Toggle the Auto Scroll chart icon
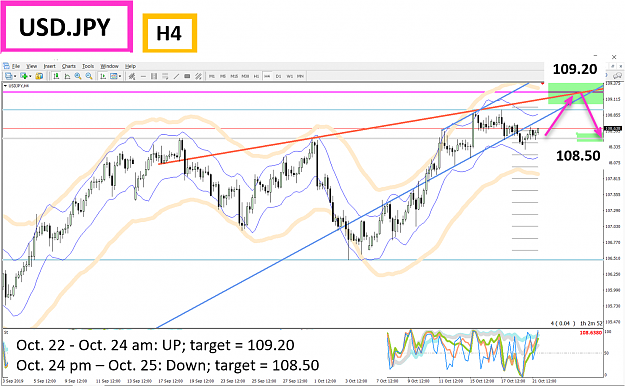 click(x=56, y=76)
